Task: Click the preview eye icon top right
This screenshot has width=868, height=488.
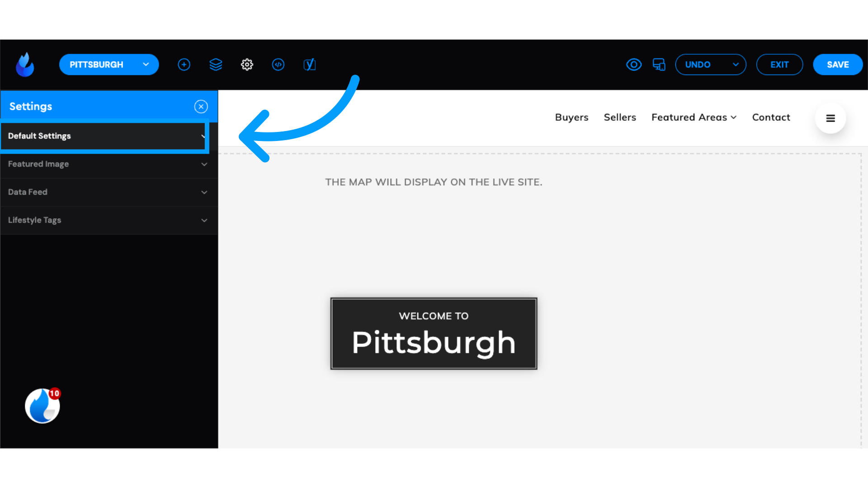Action: pos(634,64)
